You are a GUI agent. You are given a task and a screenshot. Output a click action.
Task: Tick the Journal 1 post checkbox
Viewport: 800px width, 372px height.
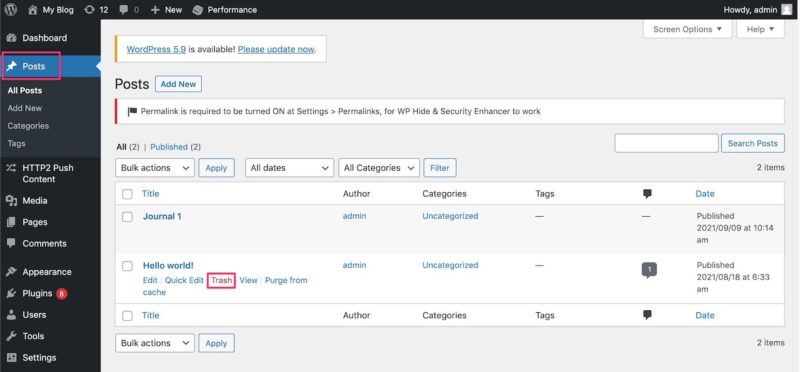[128, 217]
